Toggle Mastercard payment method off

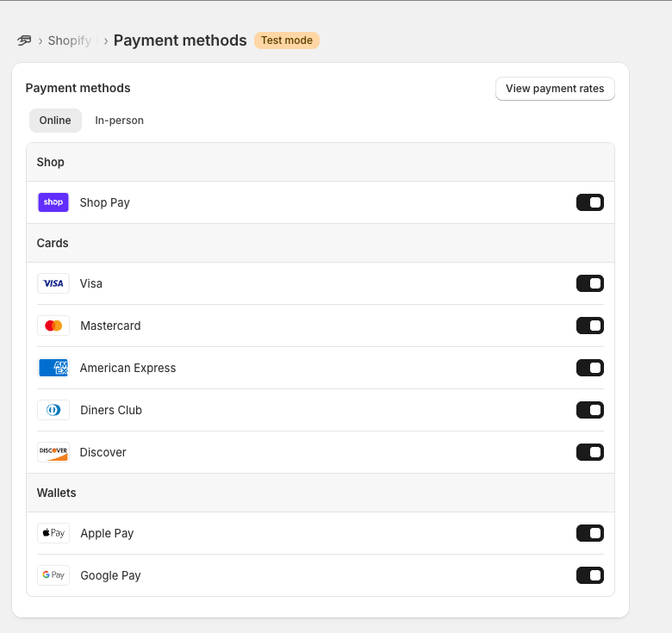point(589,326)
